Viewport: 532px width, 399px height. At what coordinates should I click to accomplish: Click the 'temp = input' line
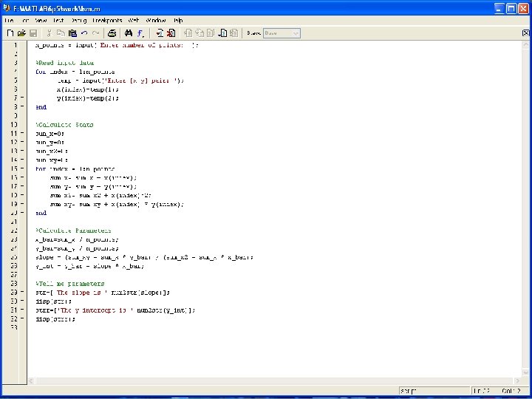[x=120, y=81]
